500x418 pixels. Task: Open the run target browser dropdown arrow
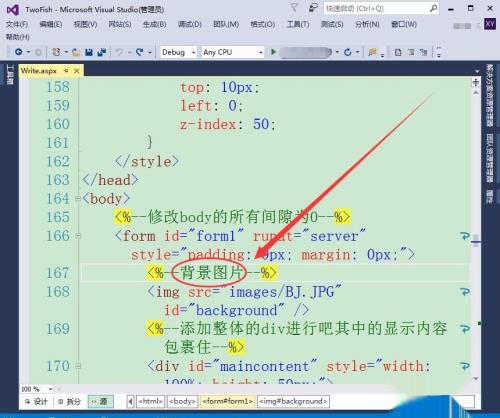(x=337, y=52)
